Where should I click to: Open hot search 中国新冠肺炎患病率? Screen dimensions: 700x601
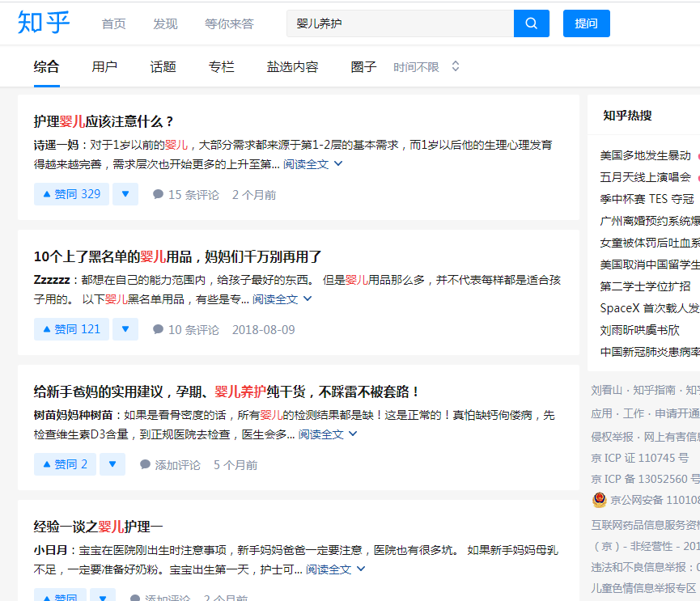pos(650,352)
